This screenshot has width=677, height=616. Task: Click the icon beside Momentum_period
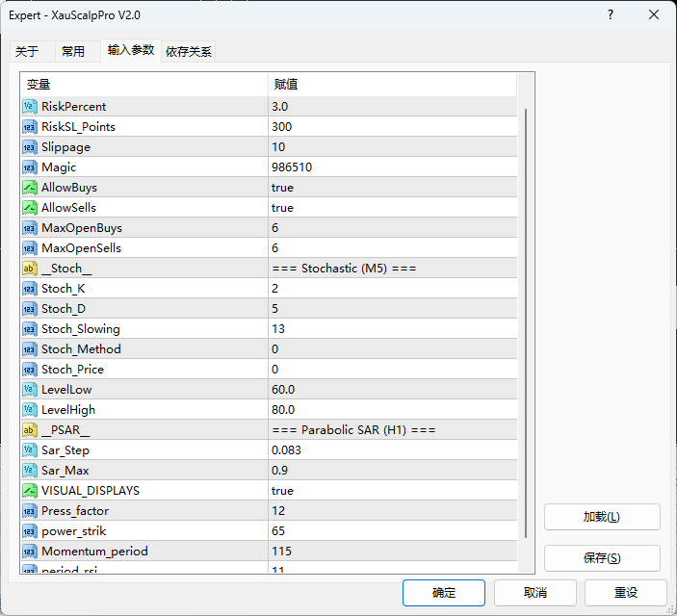tap(30, 552)
